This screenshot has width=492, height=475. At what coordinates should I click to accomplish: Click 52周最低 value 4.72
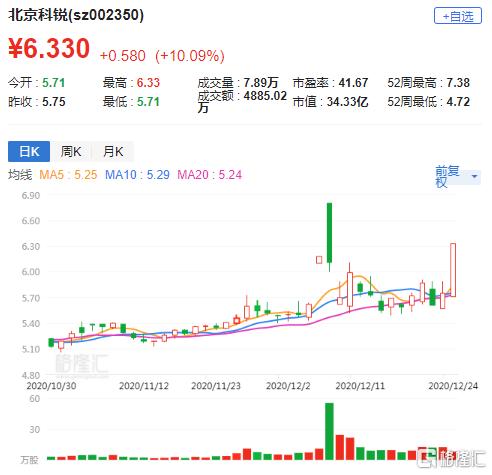click(458, 102)
